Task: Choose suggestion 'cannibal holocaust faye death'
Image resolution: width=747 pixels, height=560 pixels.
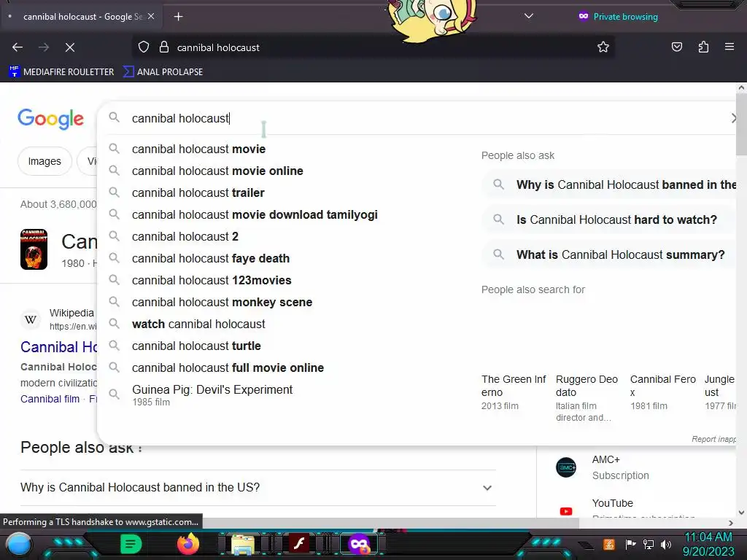Action: click(x=211, y=259)
